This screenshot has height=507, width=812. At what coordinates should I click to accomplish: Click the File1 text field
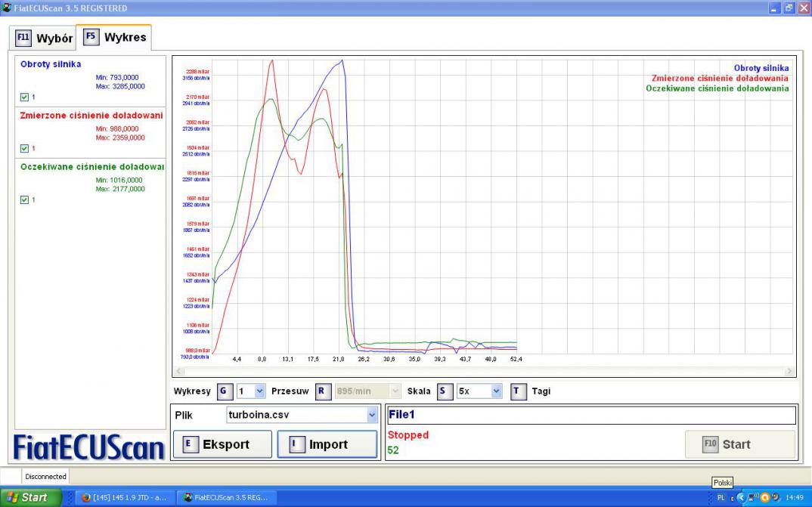pyautogui.click(x=590, y=415)
